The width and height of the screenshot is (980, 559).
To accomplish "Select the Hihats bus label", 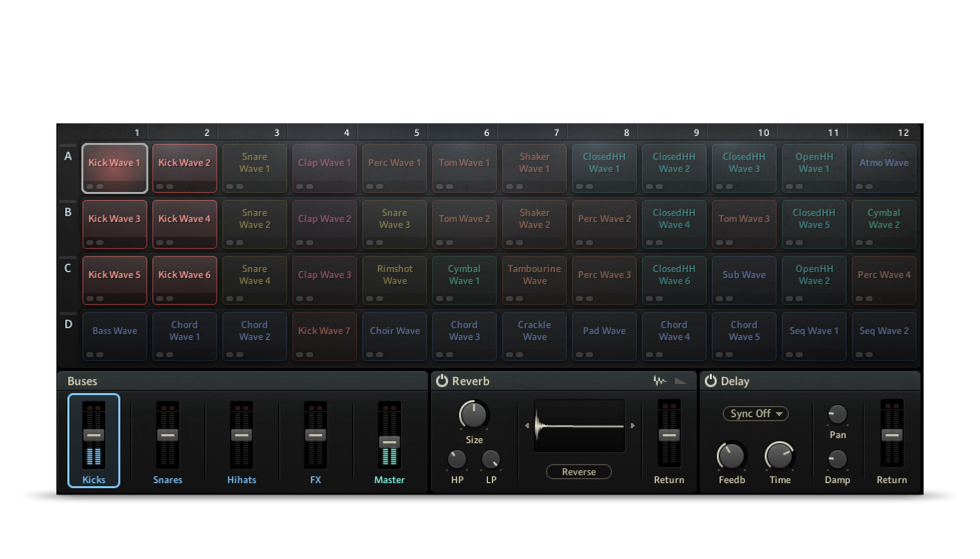I will (x=241, y=480).
